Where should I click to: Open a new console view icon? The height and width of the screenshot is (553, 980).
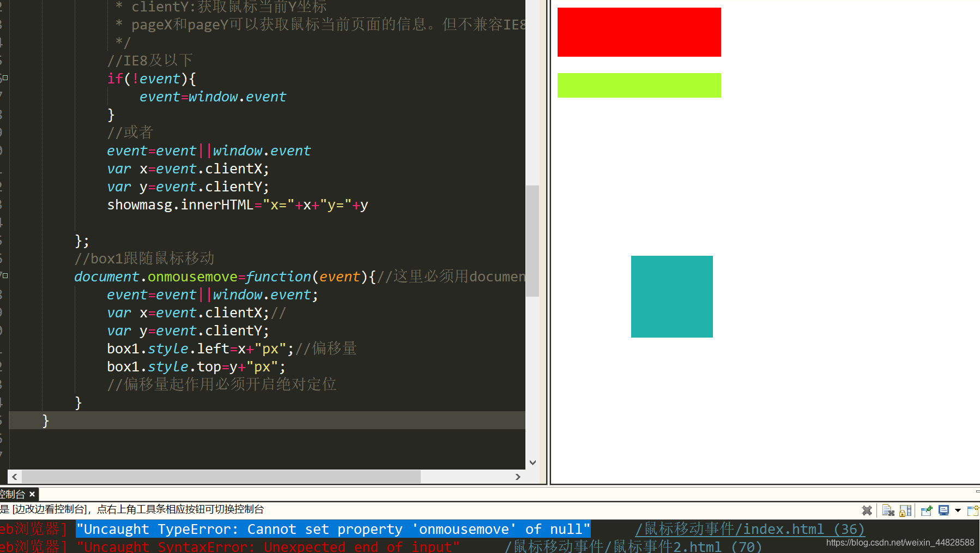(973, 510)
